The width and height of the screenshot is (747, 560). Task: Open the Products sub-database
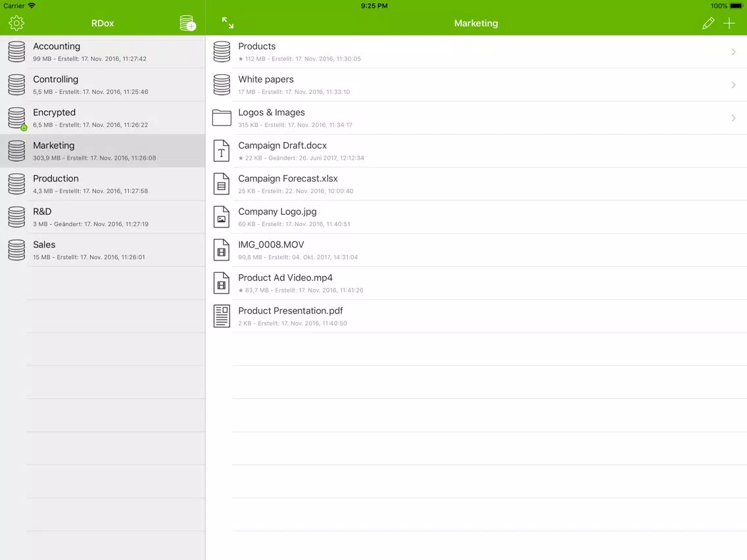pyautogui.click(x=476, y=51)
